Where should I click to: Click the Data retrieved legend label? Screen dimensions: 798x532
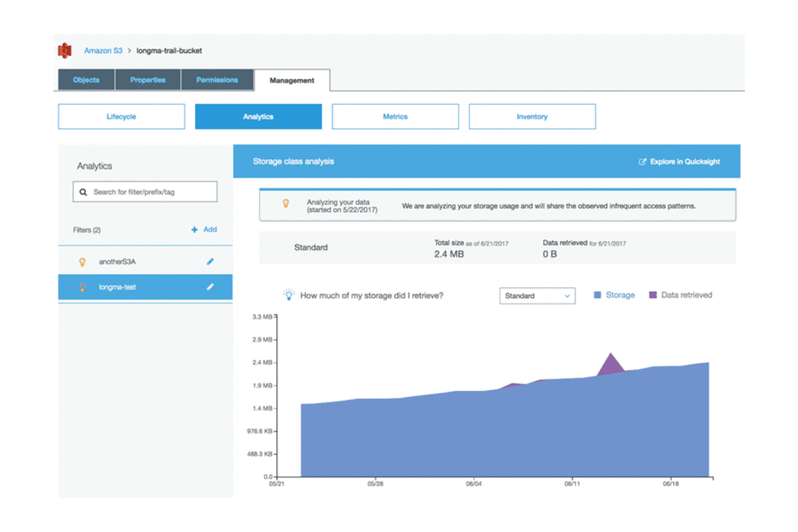[686, 295]
